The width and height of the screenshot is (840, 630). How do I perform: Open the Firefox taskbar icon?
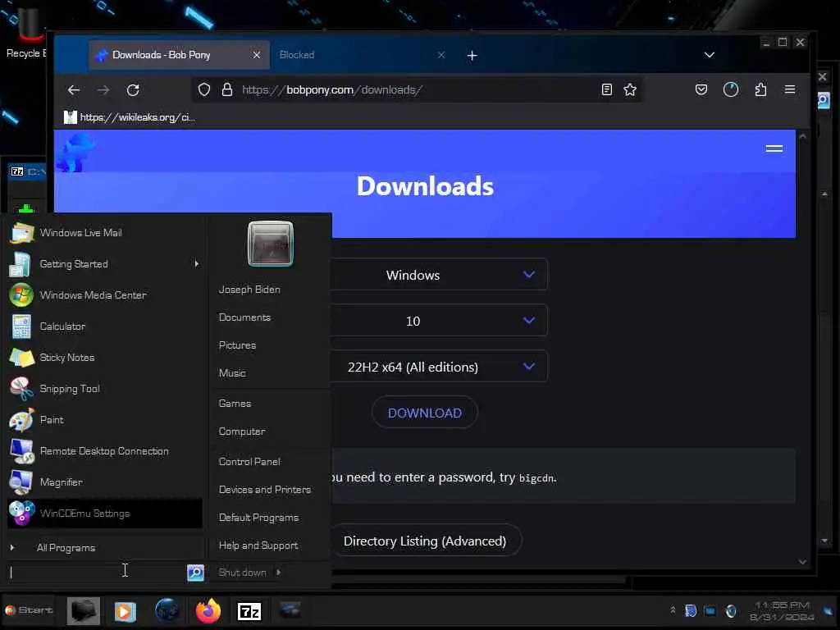pos(208,610)
